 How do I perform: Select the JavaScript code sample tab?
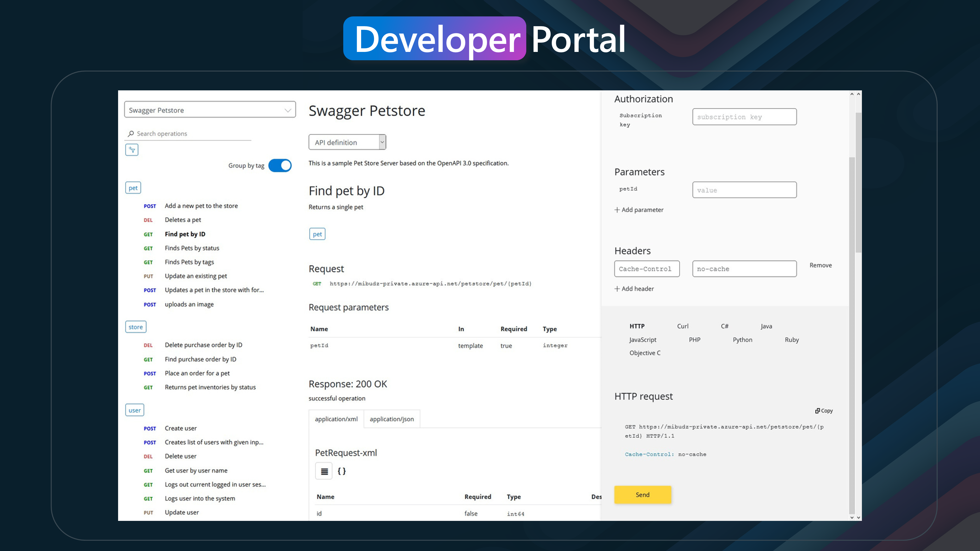point(643,340)
